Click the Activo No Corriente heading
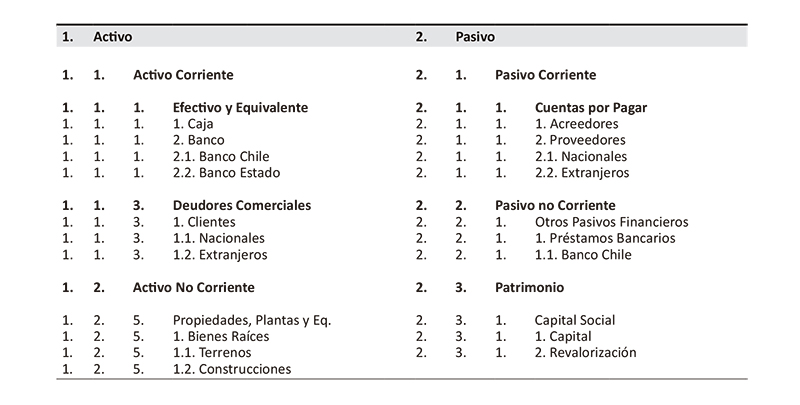 click(193, 287)
